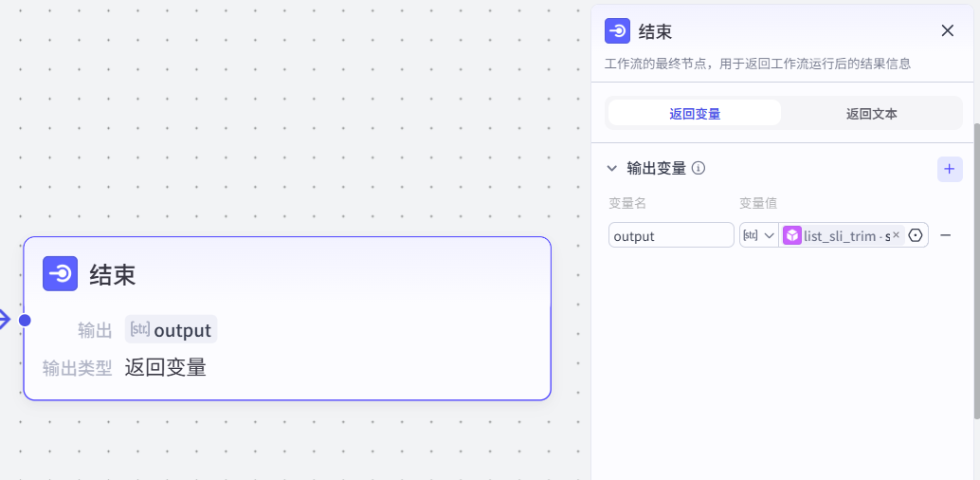Click the 结束 node icon on canvas

pyautogui.click(x=60, y=273)
